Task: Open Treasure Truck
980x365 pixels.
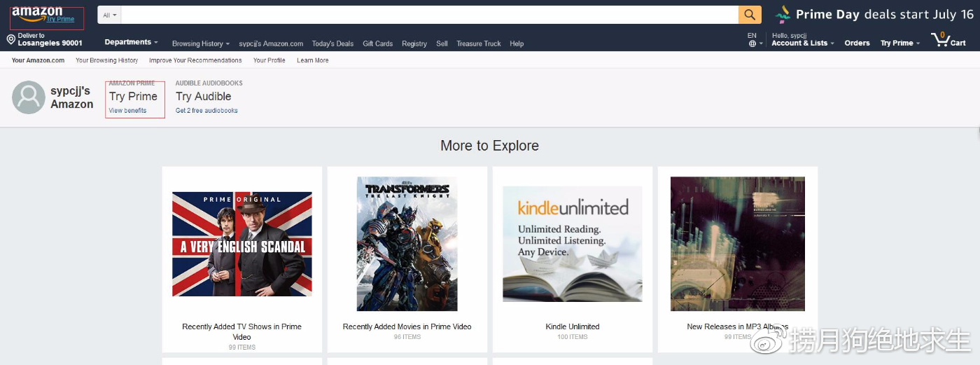Action: [479, 43]
